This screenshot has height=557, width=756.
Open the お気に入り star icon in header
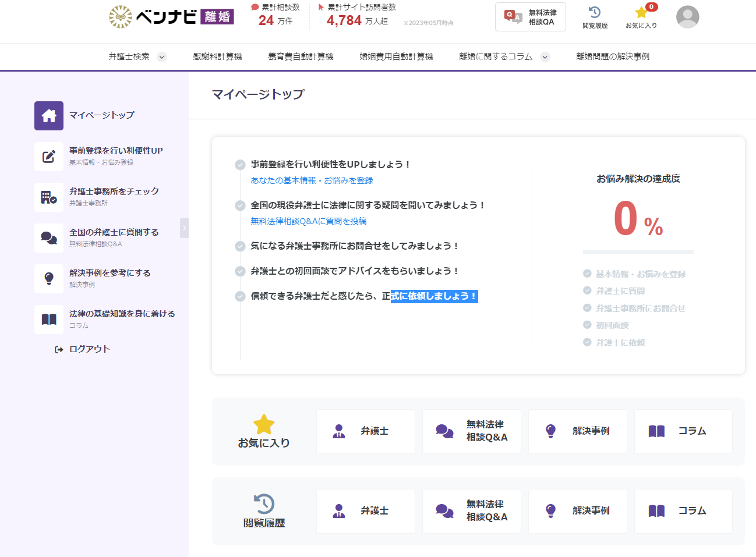pos(640,13)
